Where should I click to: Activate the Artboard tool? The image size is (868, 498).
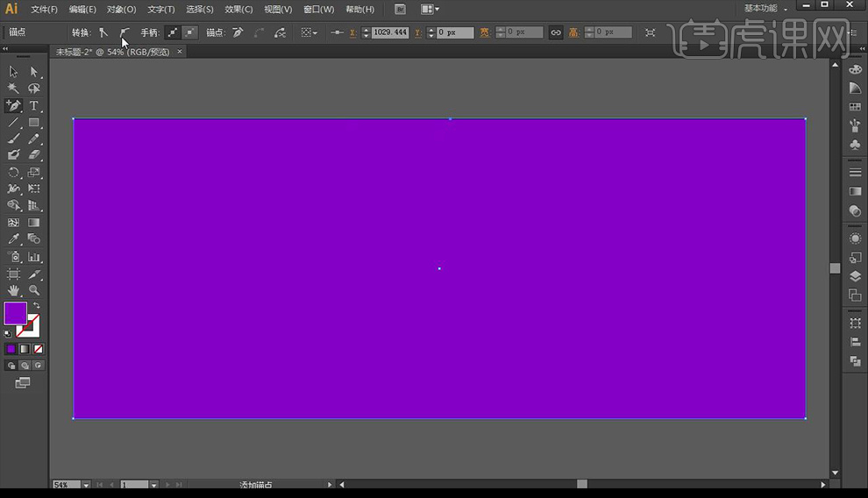click(13, 274)
